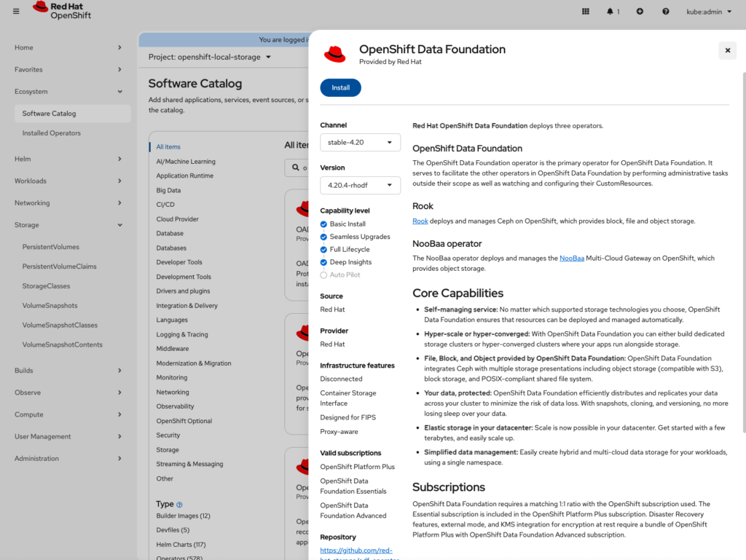Open the kube:admin user menu
This screenshot has height=560, width=746.
pos(709,11)
